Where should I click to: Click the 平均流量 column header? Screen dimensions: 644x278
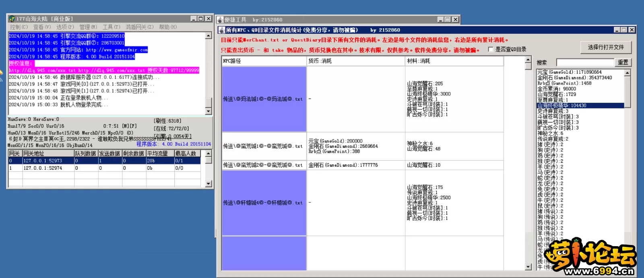(160, 154)
